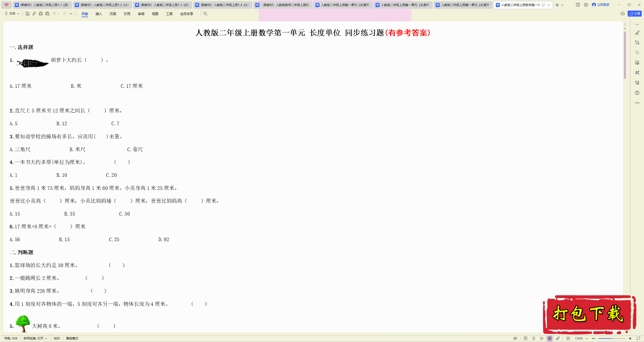Screen dimensions: 644x342
Task: Switch to document tab 上册1.4
Action: click(222, 5)
